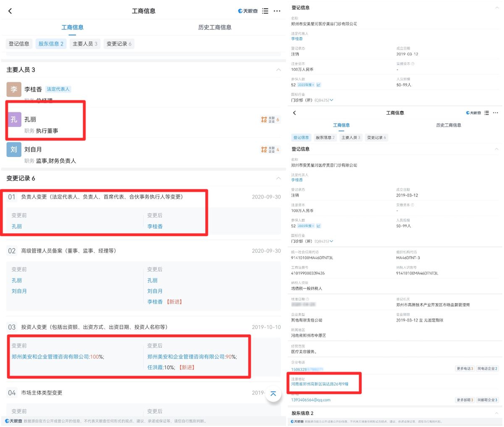This screenshot has width=504, height=427.
Task: Switch to 工商信息 tab in the left screen
Action: [x=72, y=27]
